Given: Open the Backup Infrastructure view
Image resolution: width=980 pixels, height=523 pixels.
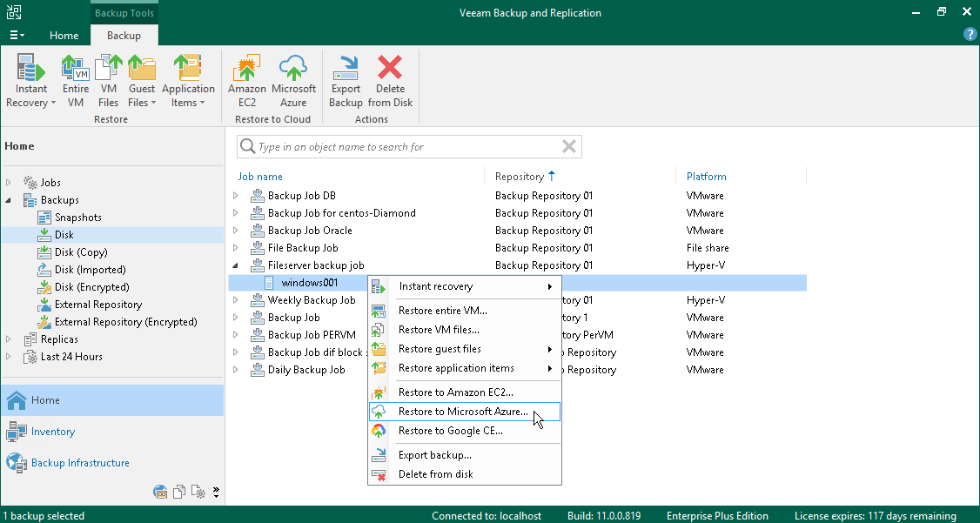Looking at the screenshot, I should 80,463.
